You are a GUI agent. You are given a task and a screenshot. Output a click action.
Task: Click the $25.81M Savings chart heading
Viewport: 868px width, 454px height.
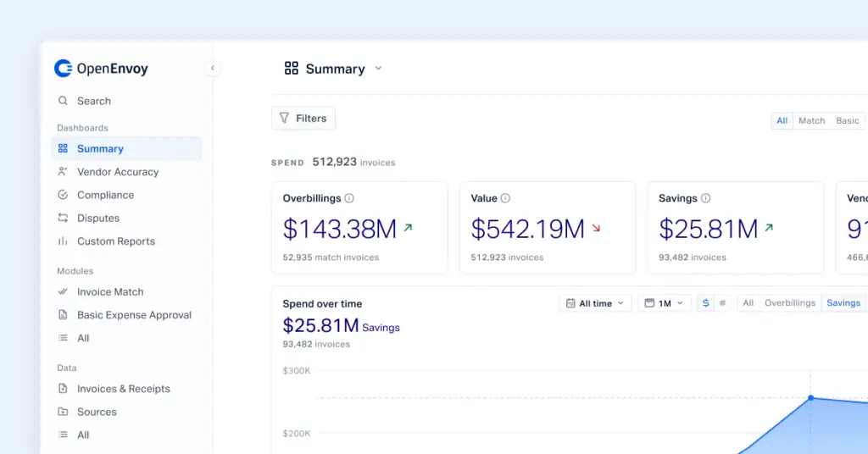[341, 326]
